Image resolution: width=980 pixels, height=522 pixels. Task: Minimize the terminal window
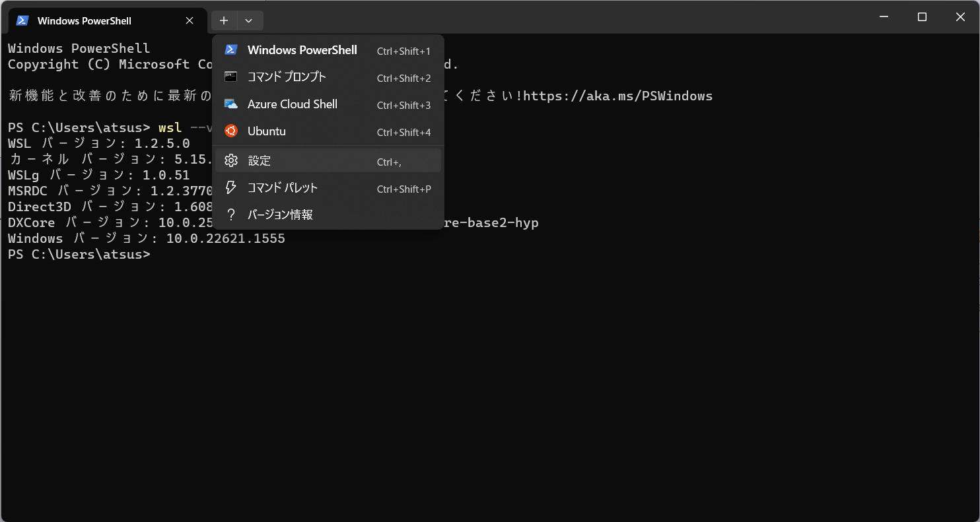(x=884, y=17)
